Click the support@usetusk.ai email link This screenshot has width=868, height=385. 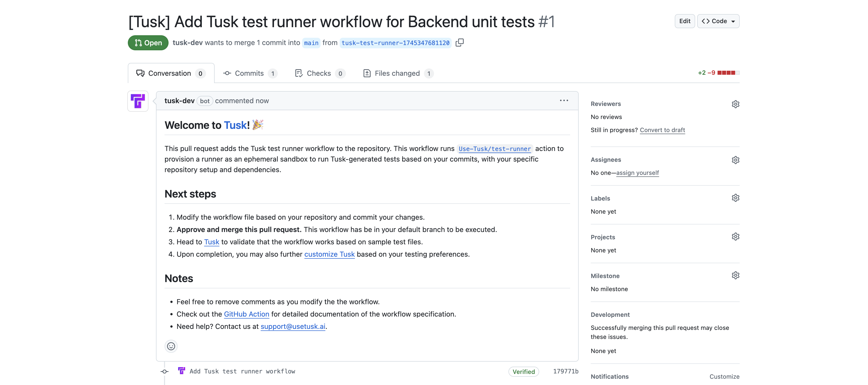pyautogui.click(x=293, y=326)
